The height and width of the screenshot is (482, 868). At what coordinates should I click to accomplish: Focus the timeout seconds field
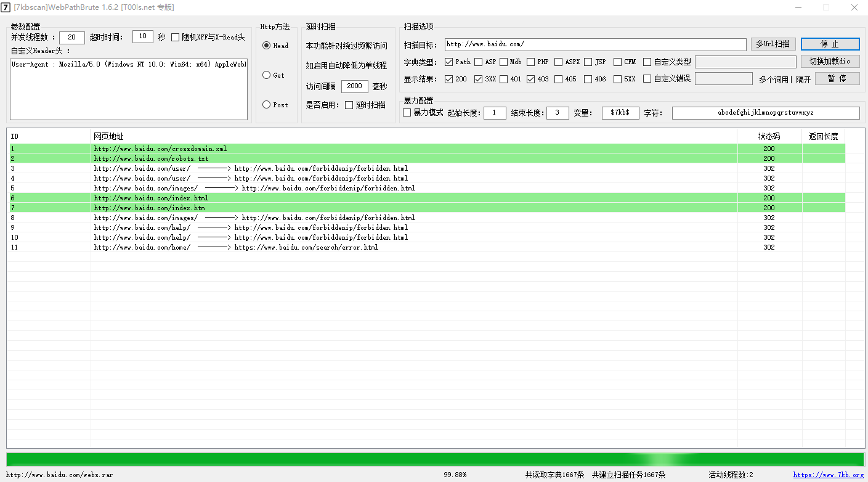point(143,37)
